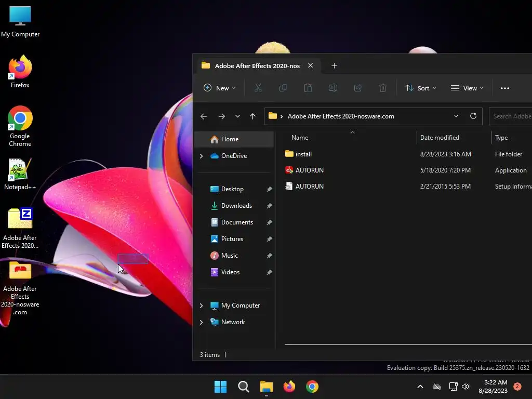Image resolution: width=532 pixels, height=399 pixels.
Task: Click the Delete trash can icon
Action: click(x=383, y=88)
